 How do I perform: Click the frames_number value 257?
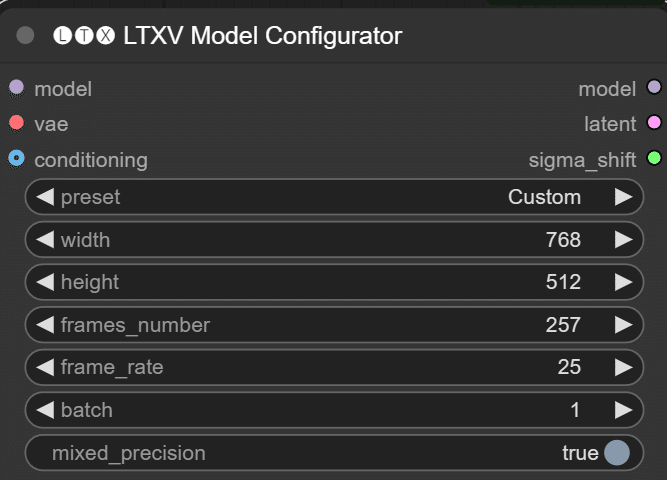[563, 325]
